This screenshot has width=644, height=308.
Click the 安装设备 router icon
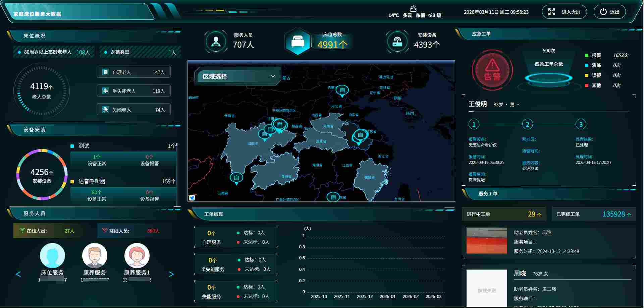click(x=397, y=42)
